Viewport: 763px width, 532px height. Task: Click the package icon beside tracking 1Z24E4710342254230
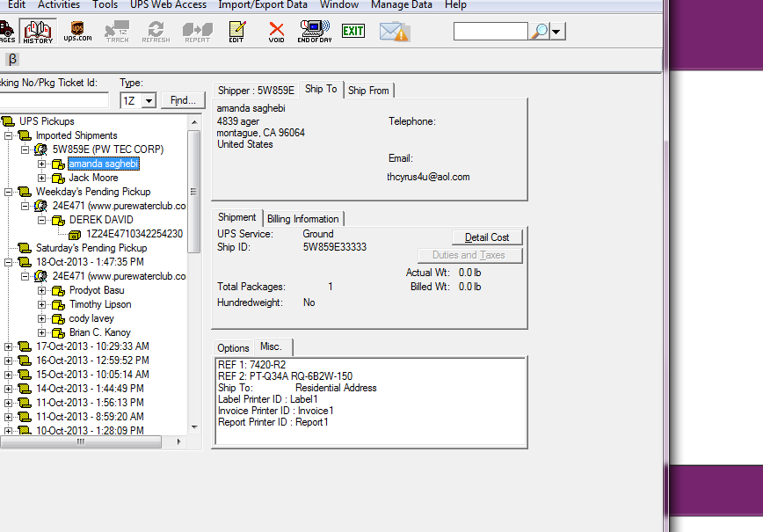click(x=75, y=234)
